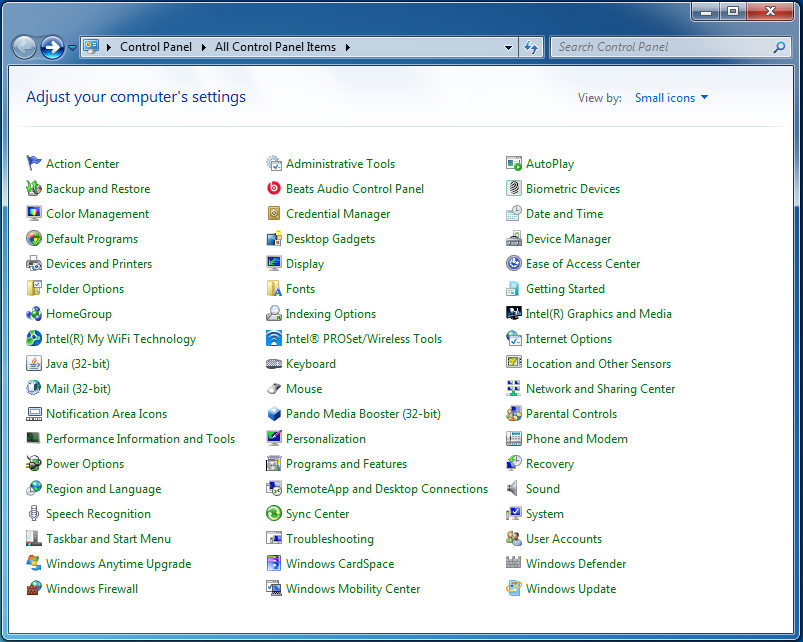The width and height of the screenshot is (803, 642).
Task: Click the AutoPlay icon
Action: [514, 163]
